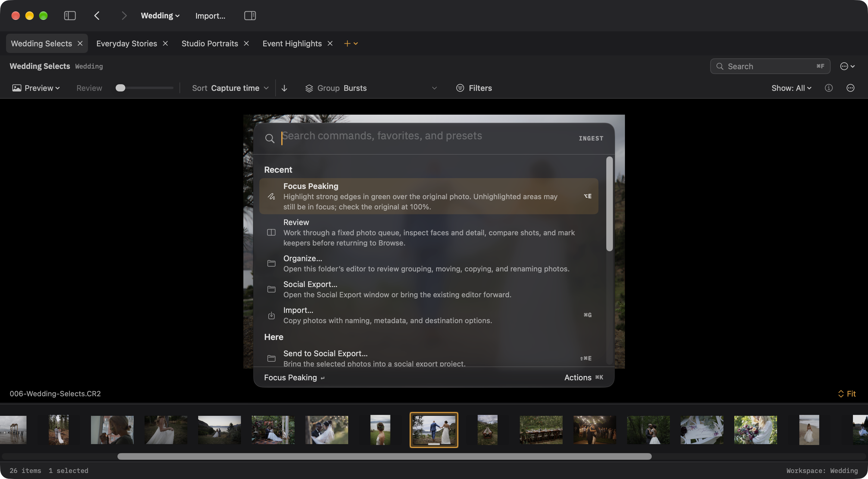Switch to the Studio Portraits tab
The image size is (868, 479).
pos(210,43)
